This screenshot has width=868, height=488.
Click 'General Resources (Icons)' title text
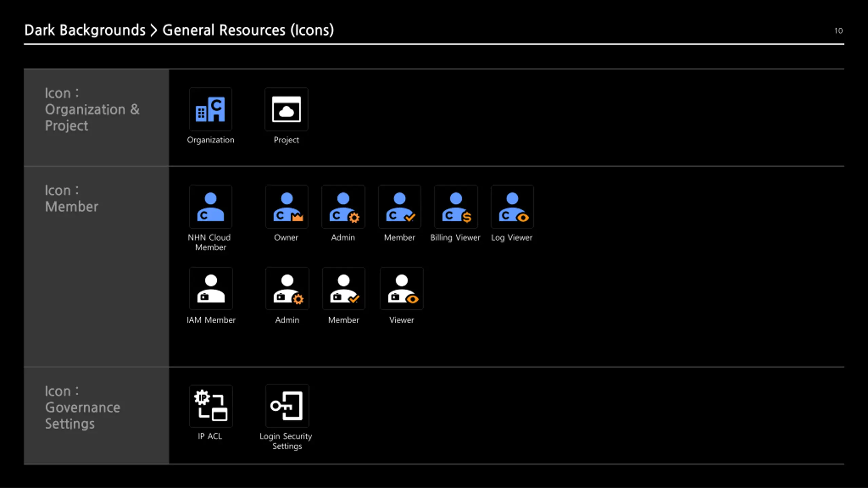point(248,30)
